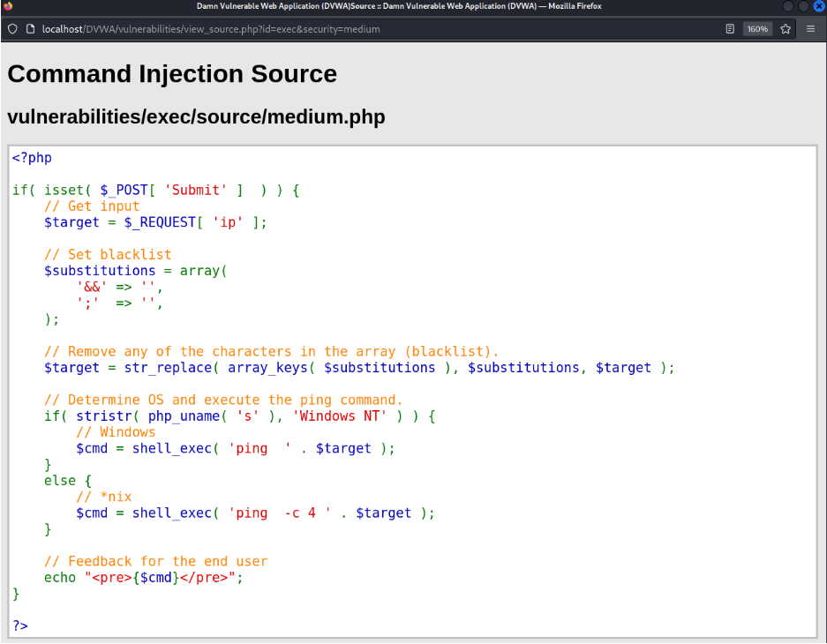Click the echo <pre> output line

pyautogui.click(x=143, y=577)
